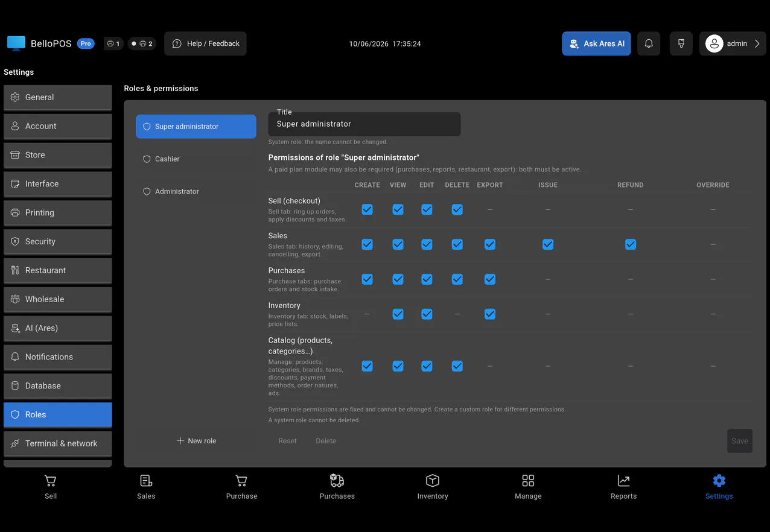Toggle the Issue permission for Sales
The image size is (770, 532).
(x=548, y=244)
